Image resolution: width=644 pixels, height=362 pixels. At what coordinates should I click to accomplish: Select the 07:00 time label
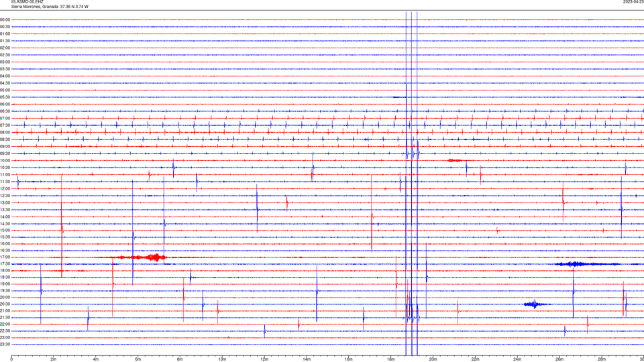point(5,118)
